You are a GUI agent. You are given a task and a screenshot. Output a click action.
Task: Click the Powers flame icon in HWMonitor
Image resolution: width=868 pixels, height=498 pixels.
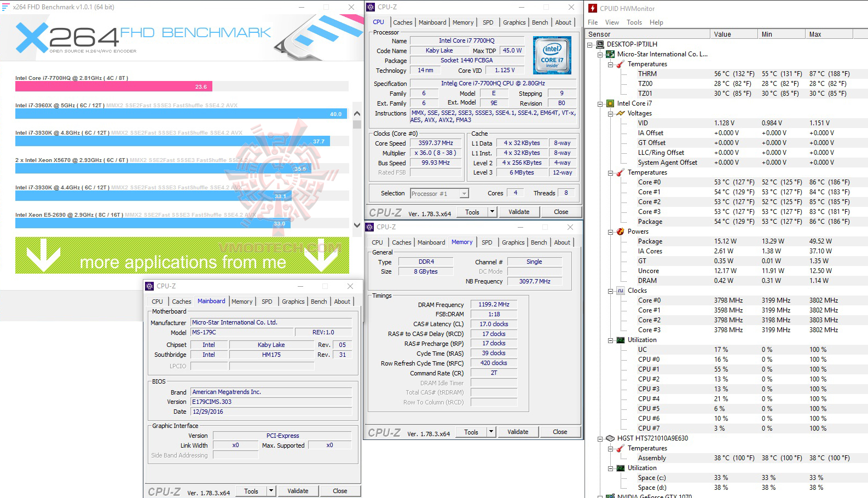tap(620, 231)
